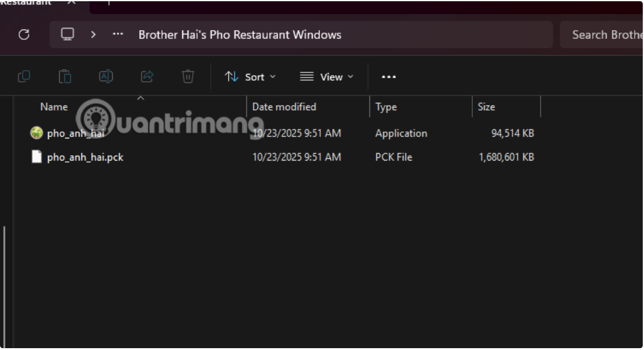Click the Refresh icon in address bar
The image size is (644, 350).
coord(24,34)
